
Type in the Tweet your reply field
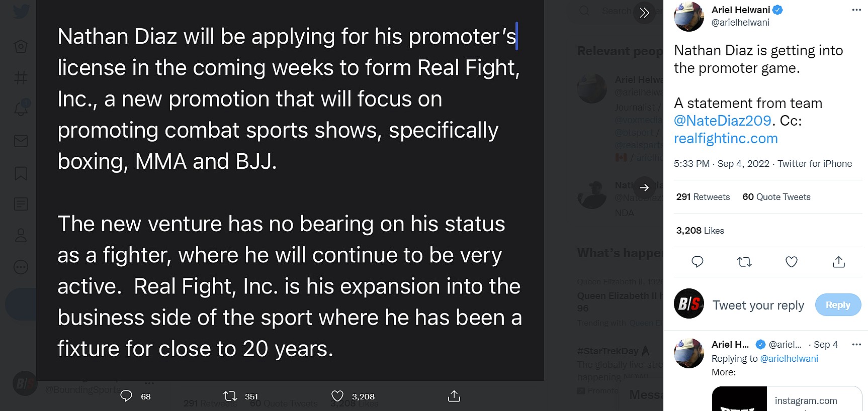click(758, 305)
